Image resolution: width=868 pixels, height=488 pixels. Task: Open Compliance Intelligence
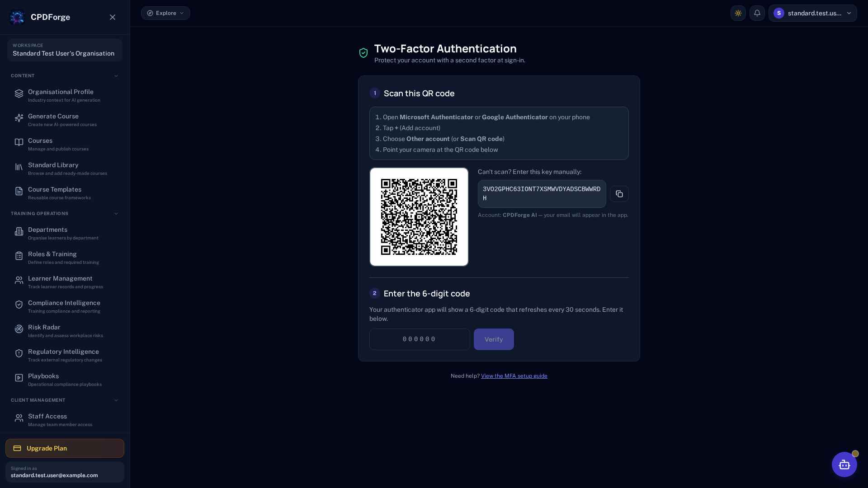65,306
